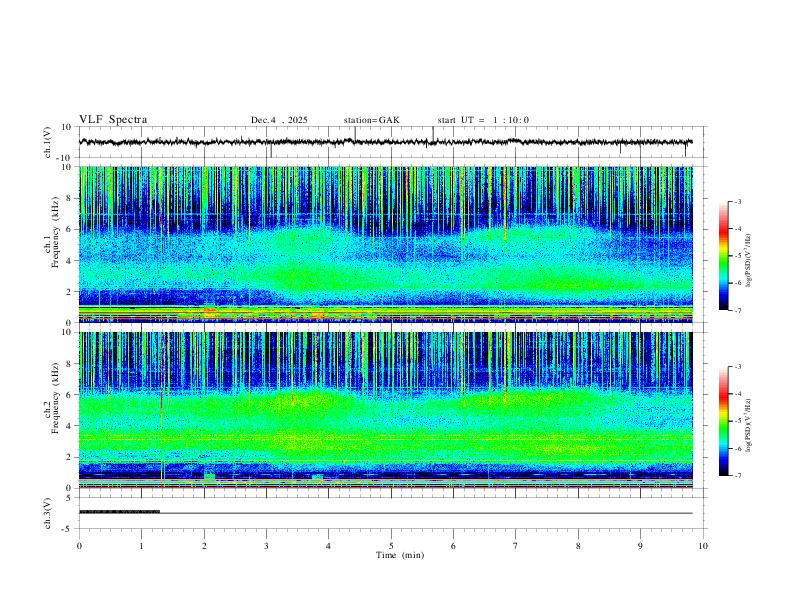The width and height of the screenshot is (792, 612).
Task: Click the "6" kHz tick label of the ch.2 spectrogram
Action: tap(69, 395)
